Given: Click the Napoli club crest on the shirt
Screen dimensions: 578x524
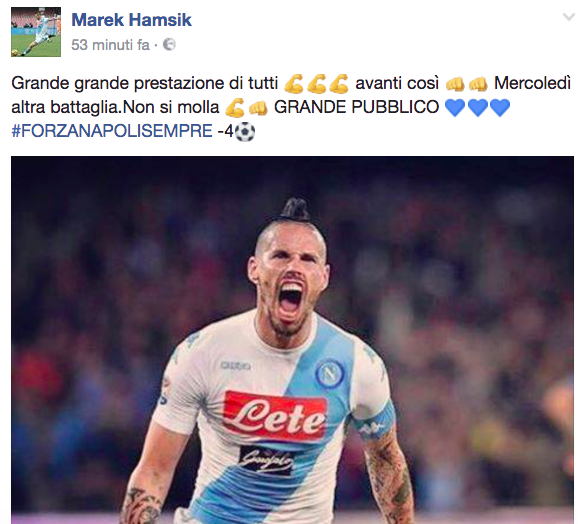Looking at the screenshot, I should [x=330, y=374].
